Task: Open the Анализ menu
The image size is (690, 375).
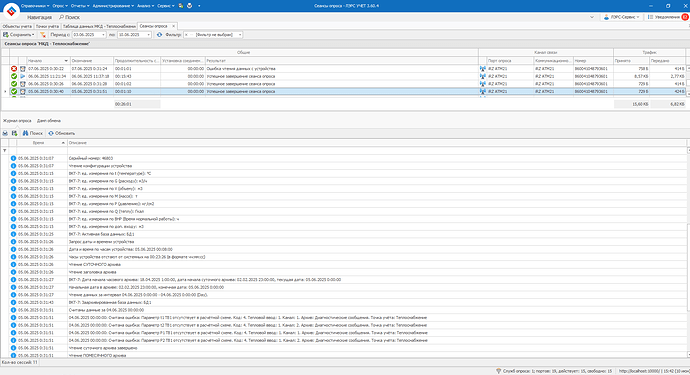Action: [x=145, y=6]
